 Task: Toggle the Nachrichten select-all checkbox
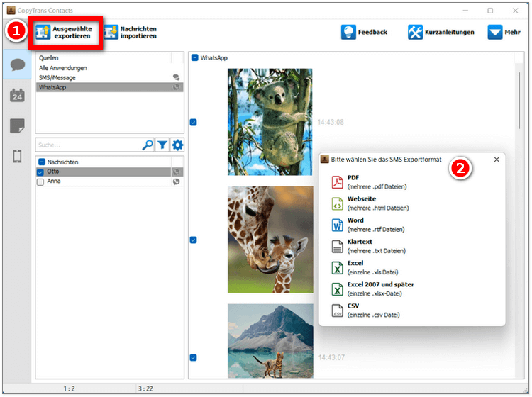click(x=42, y=162)
